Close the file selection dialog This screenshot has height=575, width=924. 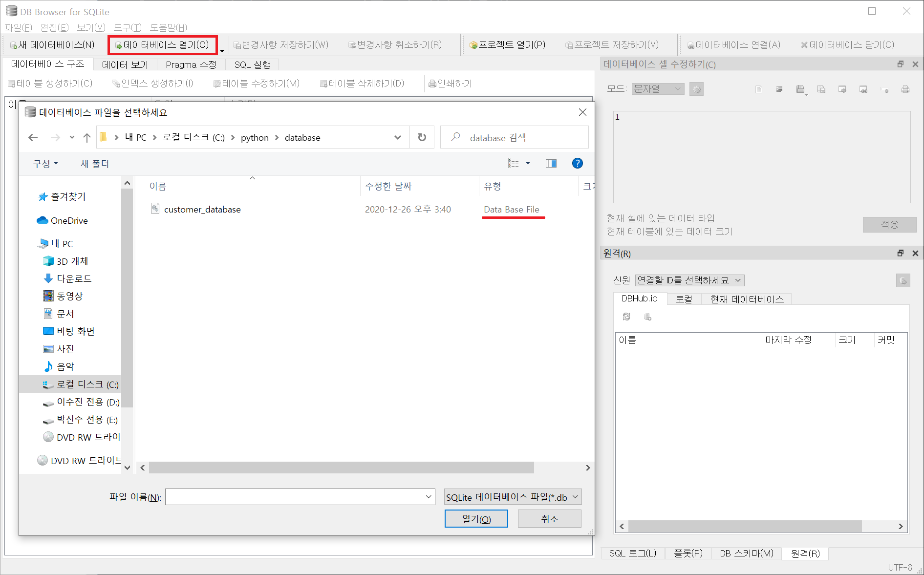(x=582, y=112)
